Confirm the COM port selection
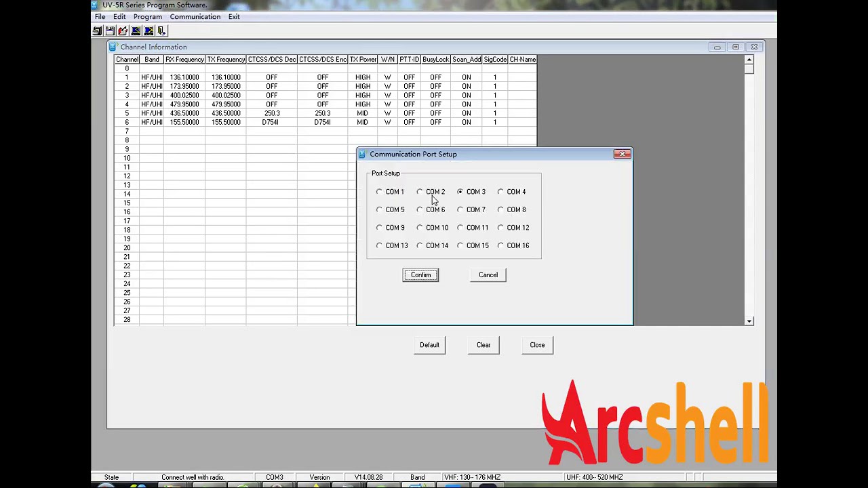Screen dimensions: 868x488 pyautogui.click(x=420, y=275)
